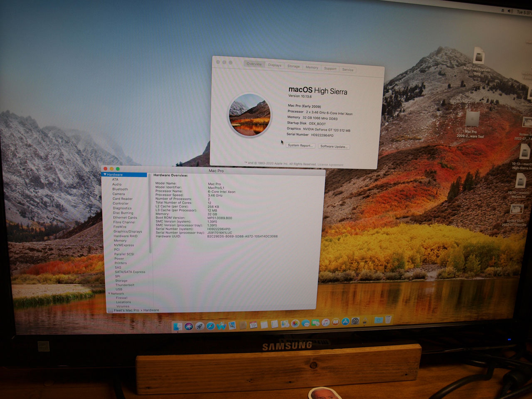
Task: Click the sidebar scrollbar in System Information
Action: click(x=150, y=213)
